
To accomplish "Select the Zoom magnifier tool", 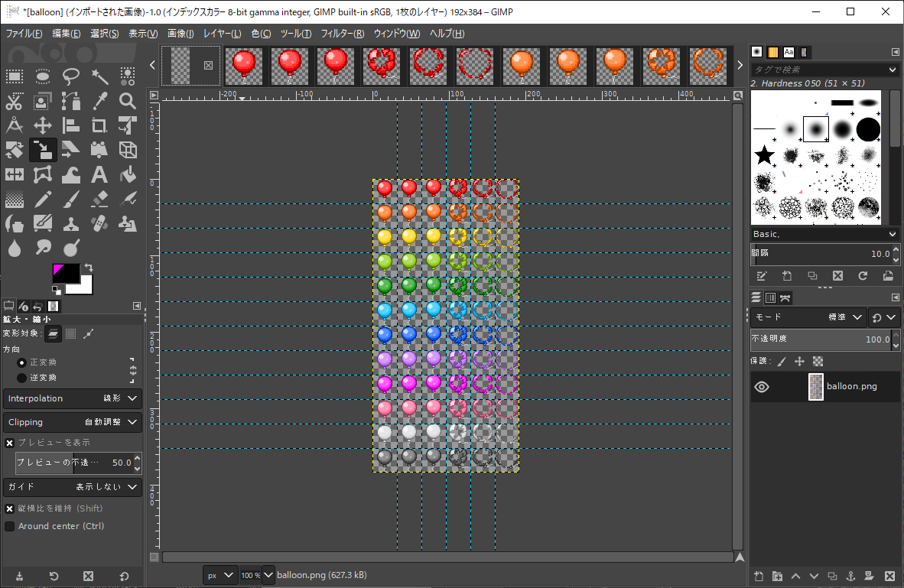I will pos(128,101).
